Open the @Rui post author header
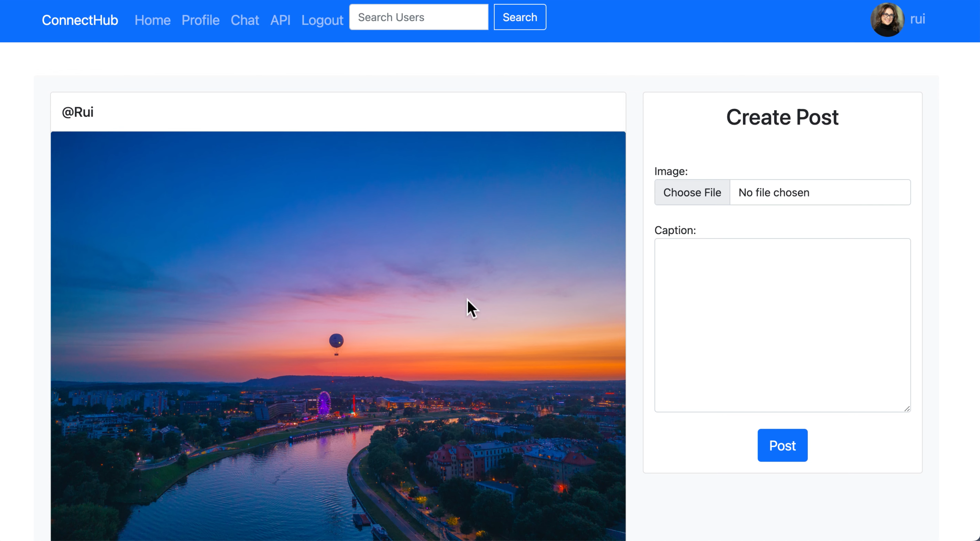The height and width of the screenshot is (541, 980). coord(78,112)
